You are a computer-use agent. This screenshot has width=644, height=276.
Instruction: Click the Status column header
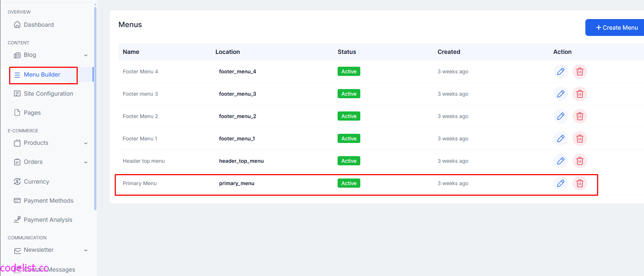347,52
